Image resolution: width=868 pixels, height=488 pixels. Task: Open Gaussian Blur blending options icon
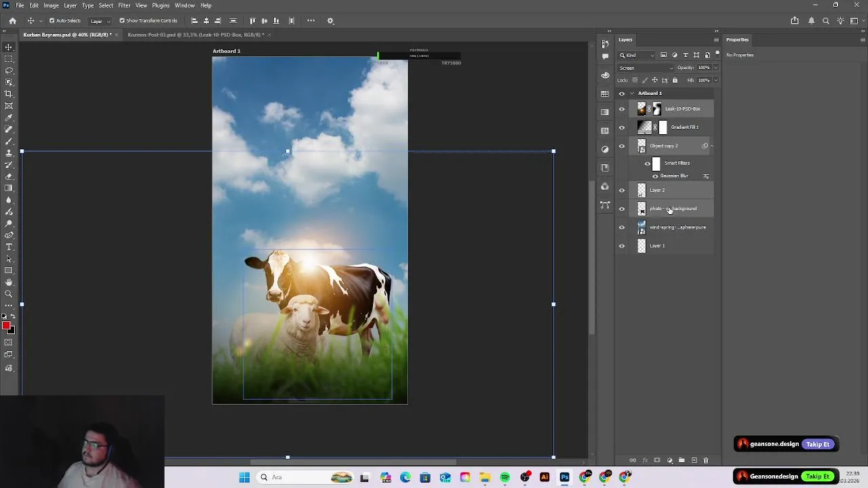706,176
